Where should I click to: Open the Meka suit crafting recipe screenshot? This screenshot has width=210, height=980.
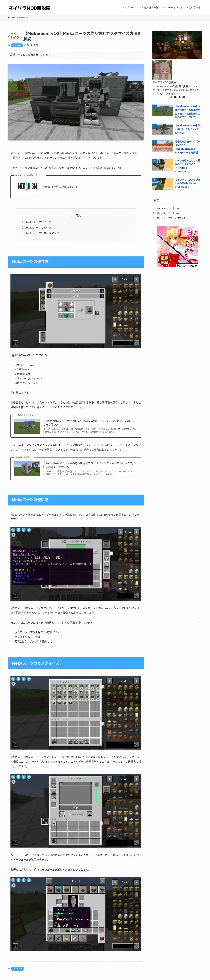coord(76,311)
